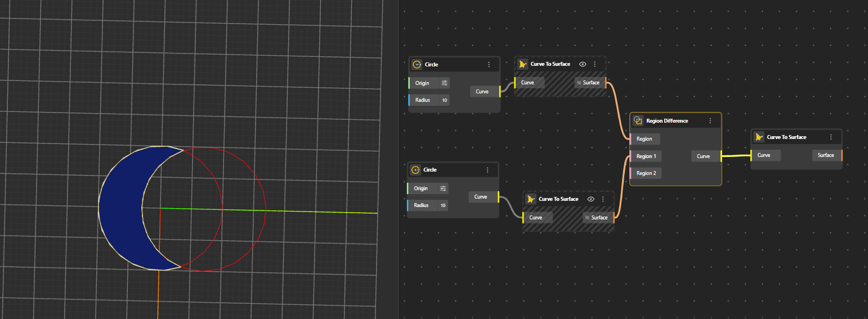Click the Curve output of the lower Circle
Viewport: 868px width, 319px height.
(x=483, y=196)
